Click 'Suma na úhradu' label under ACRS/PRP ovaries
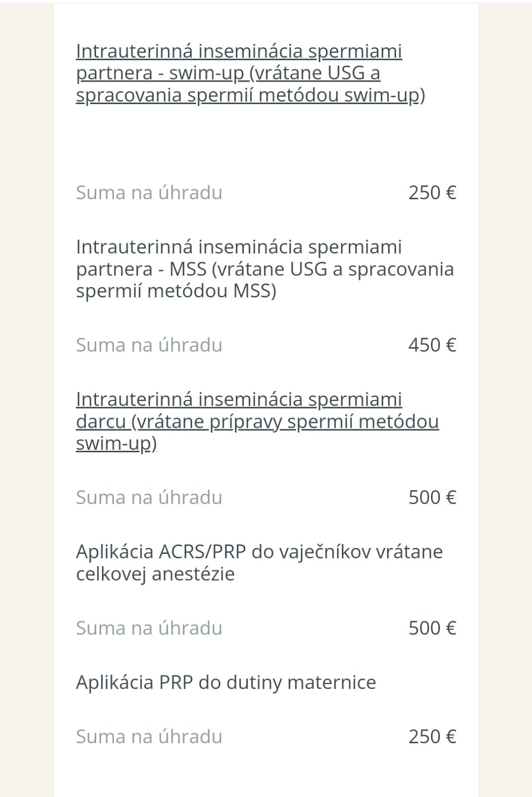The image size is (532, 797). (149, 628)
